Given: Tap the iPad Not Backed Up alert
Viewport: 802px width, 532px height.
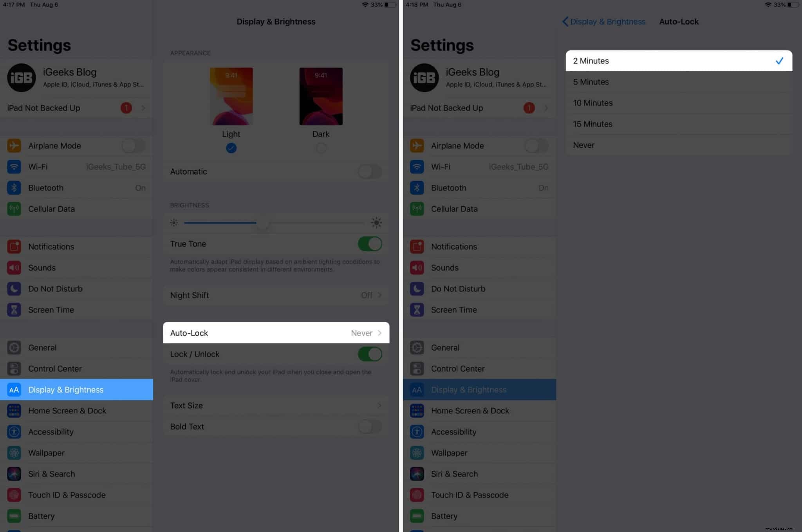Looking at the screenshot, I should (76, 108).
